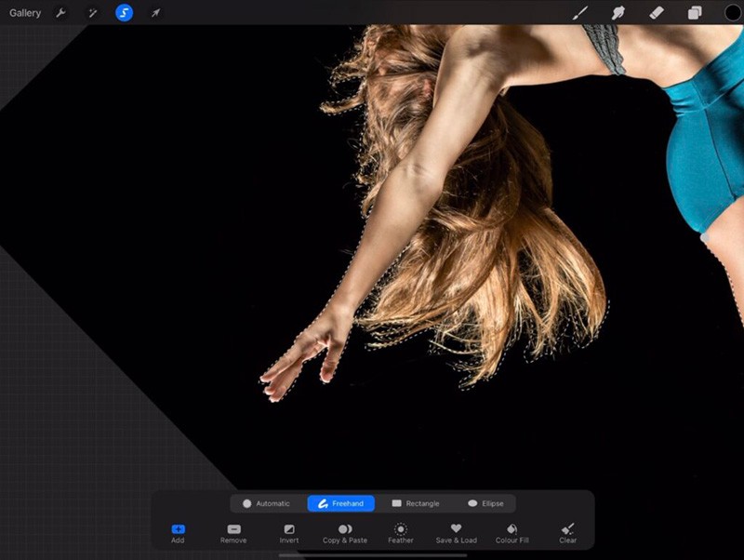Select the Brush tool

click(x=581, y=13)
